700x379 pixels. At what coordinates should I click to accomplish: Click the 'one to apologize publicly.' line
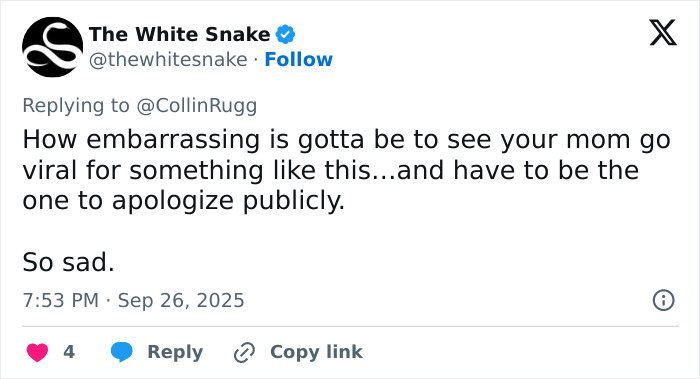pos(184,201)
